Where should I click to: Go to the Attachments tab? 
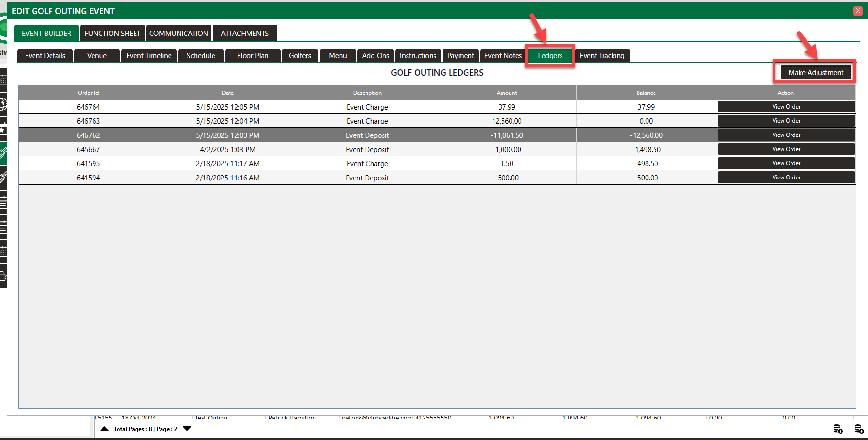tap(245, 33)
